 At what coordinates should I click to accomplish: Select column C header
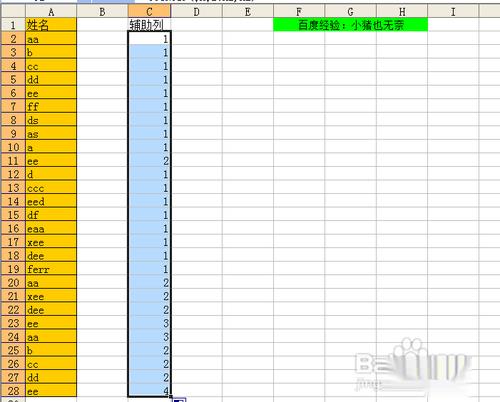pyautogui.click(x=149, y=12)
